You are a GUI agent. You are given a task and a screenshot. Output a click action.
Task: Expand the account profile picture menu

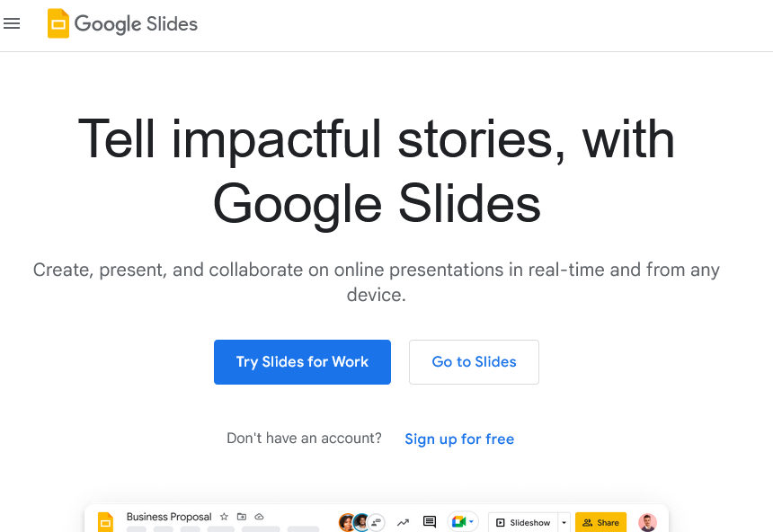pos(647,521)
